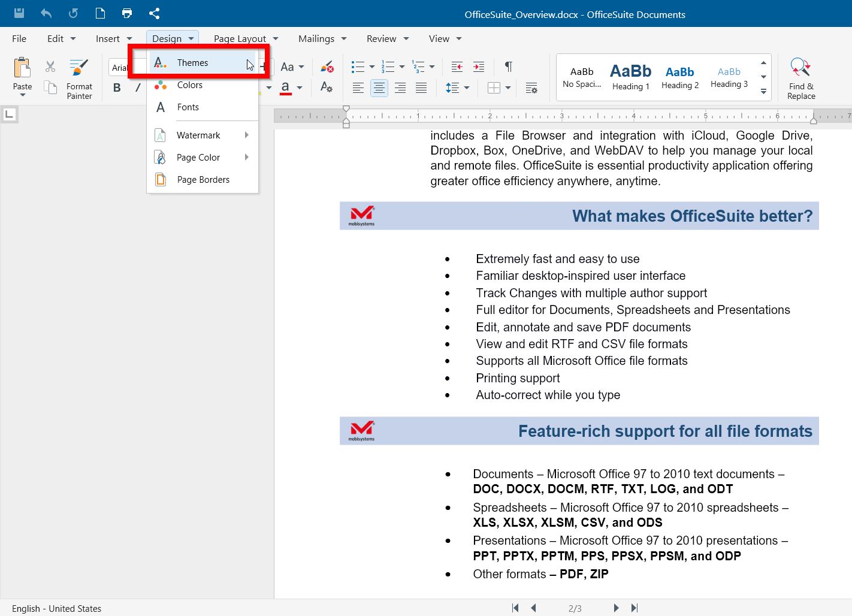Open the Edit menu
The image size is (852, 616).
pyautogui.click(x=61, y=38)
